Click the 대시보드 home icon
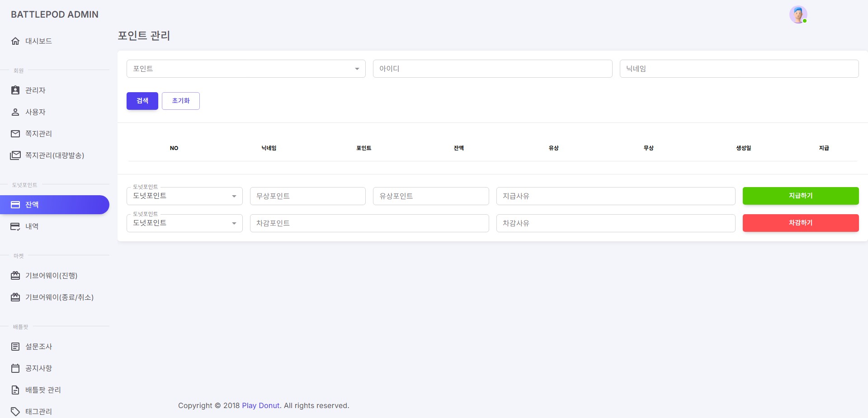This screenshot has height=418, width=868. pos(15,41)
